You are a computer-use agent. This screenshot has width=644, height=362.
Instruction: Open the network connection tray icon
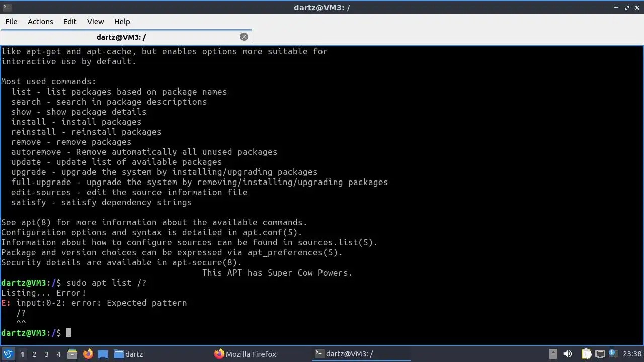click(x=600, y=354)
